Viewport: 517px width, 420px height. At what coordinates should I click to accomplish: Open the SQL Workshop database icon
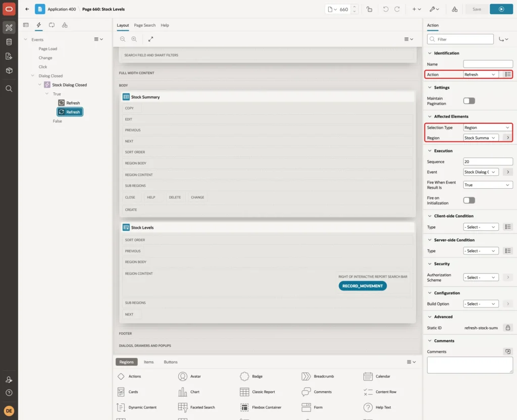point(9,42)
